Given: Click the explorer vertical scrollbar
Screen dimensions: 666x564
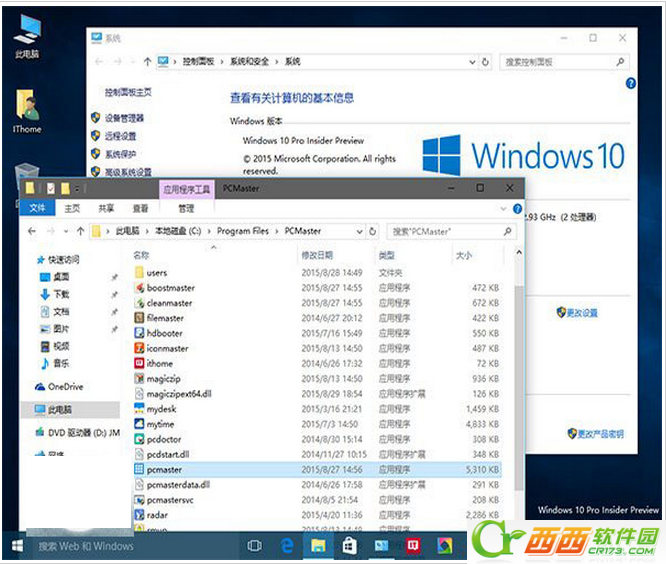Looking at the screenshot, I should [x=519, y=386].
